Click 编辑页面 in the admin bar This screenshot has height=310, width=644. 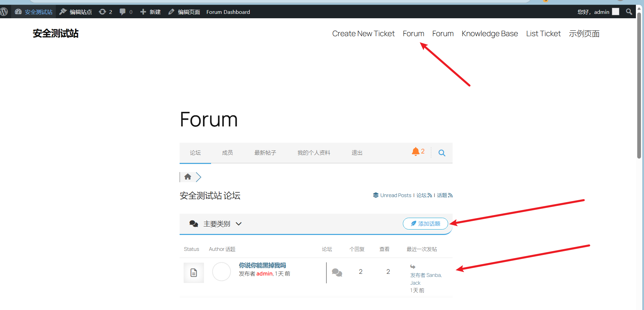pos(184,12)
